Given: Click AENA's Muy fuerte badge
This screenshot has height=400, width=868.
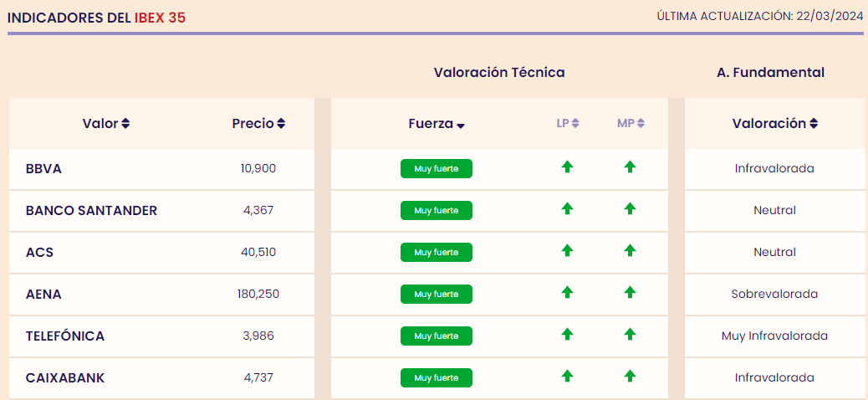Looking at the screenshot, I should [x=436, y=294].
